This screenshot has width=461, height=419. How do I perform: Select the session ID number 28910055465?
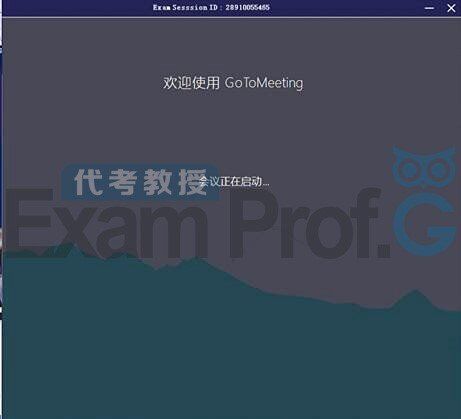tap(247, 7)
